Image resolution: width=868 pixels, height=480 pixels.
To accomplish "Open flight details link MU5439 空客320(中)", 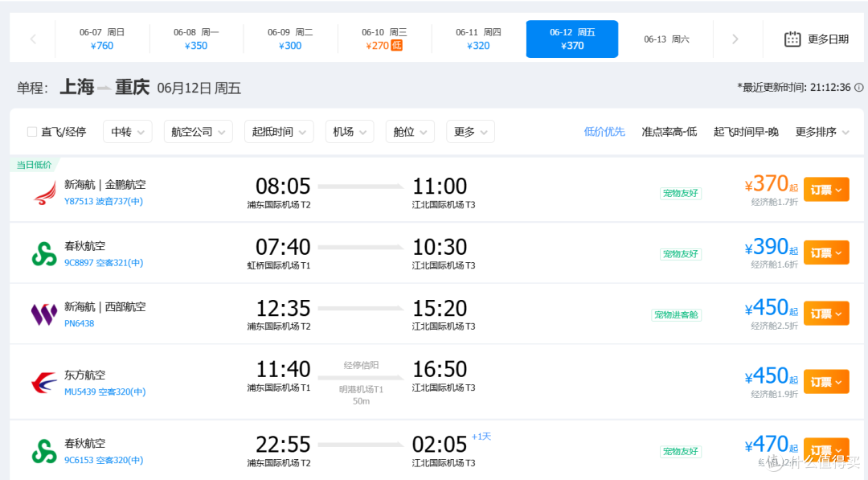I will click(x=104, y=392).
